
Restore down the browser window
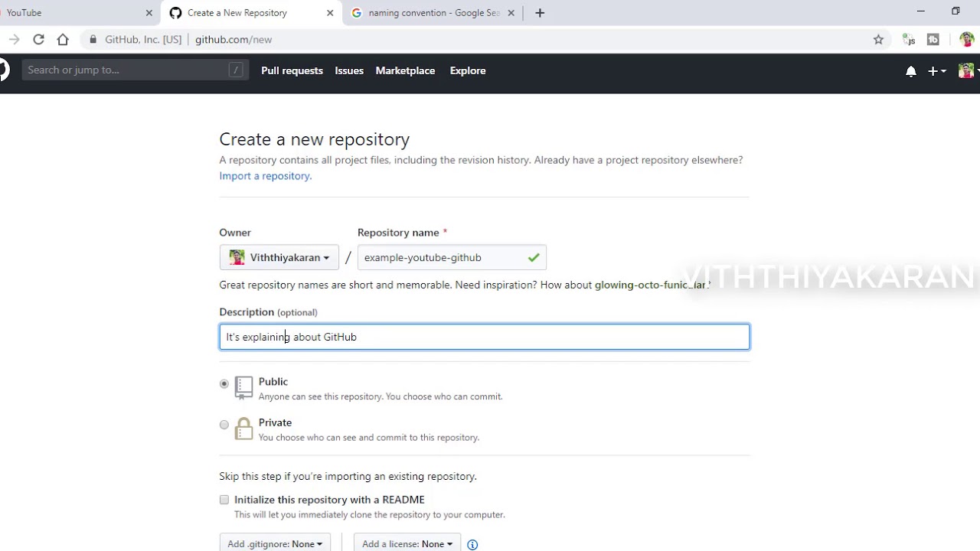coord(955,11)
